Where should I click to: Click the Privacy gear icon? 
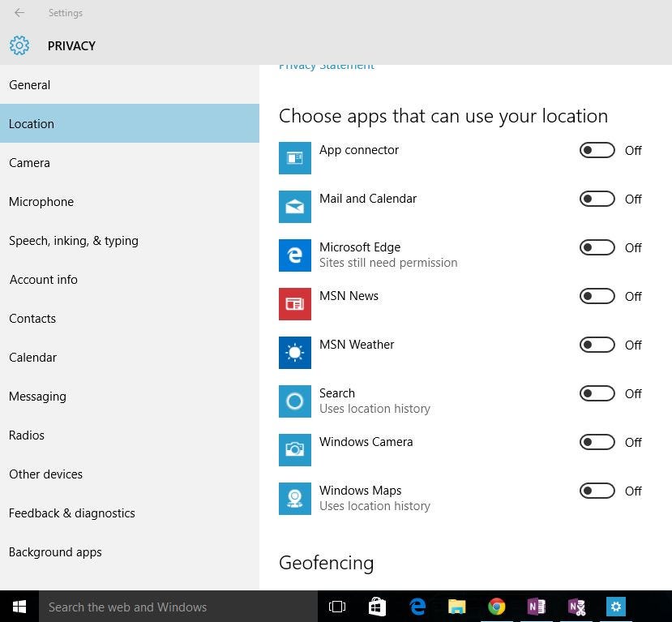pyautogui.click(x=19, y=45)
